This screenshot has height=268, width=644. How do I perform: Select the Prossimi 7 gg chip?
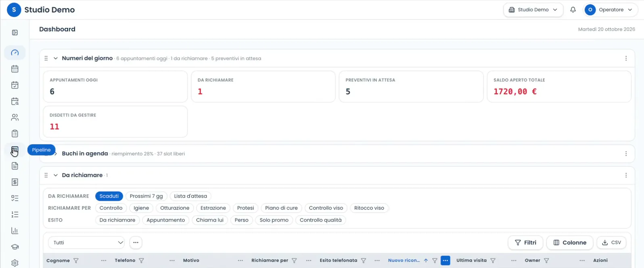pyautogui.click(x=146, y=196)
